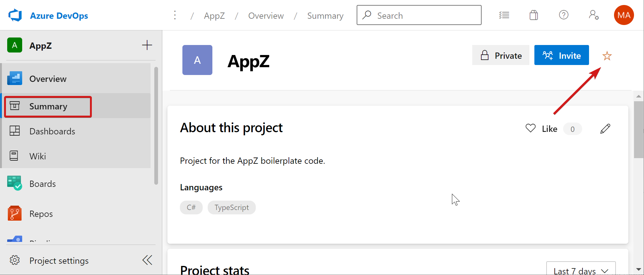Click the Invite button
Image resolution: width=644 pixels, height=275 pixels.
(562, 55)
